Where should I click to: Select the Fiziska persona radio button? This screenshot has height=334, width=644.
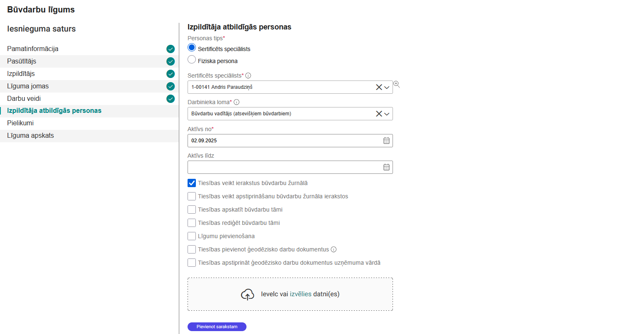coord(192,60)
